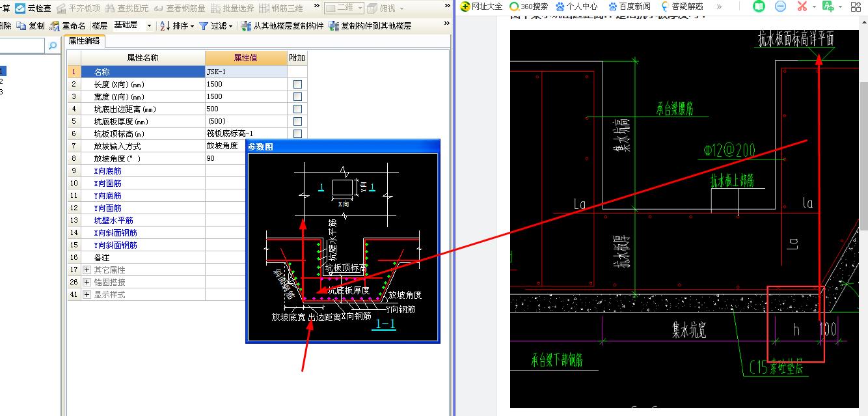Open 个人中心 bookmark in browser
Viewport: 868px width, 416px height.
[576, 7]
